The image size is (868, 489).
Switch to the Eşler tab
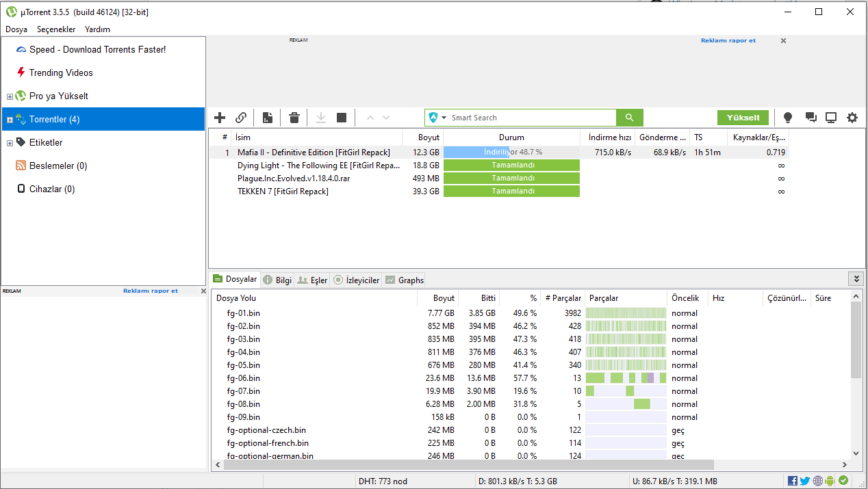[x=312, y=280]
